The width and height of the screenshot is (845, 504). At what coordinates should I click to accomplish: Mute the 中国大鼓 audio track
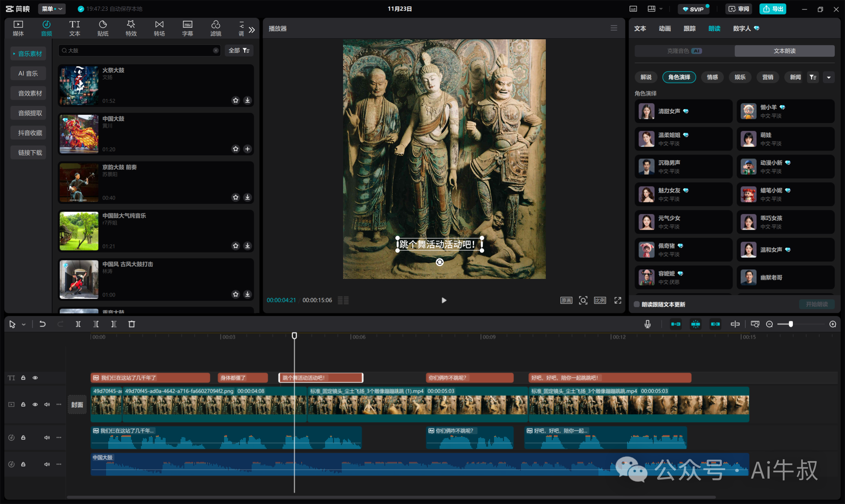tap(47, 464)
